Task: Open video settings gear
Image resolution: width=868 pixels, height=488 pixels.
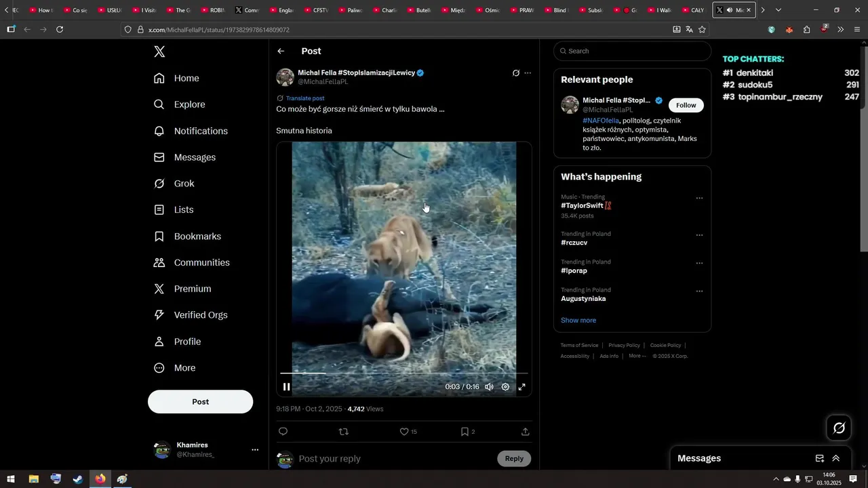Action: point(505,387)
